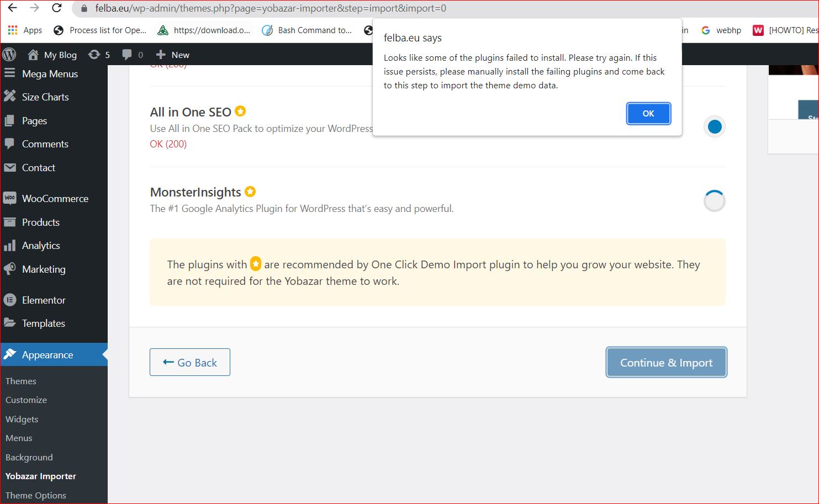Open Widgets under Appearance
819x504 pixels.
pos(22,420)
